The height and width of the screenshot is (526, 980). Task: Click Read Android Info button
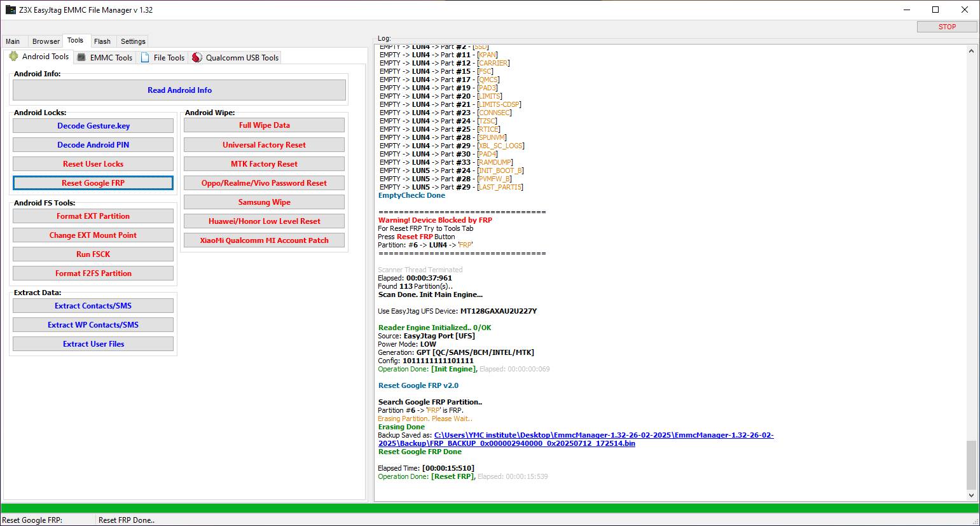point(179,90)
